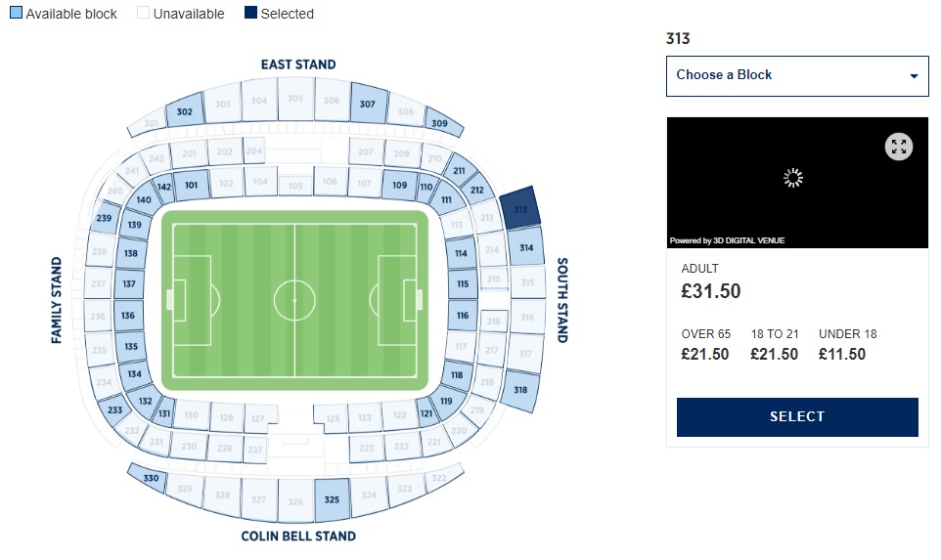Select block 233 on the map

pyautogui.click(x=115, y=409)
